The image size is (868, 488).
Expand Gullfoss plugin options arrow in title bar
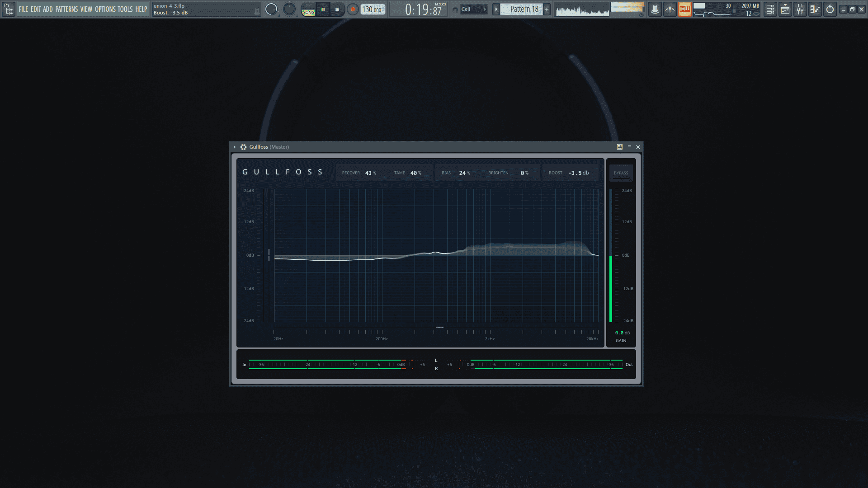[x=234, y=147]
